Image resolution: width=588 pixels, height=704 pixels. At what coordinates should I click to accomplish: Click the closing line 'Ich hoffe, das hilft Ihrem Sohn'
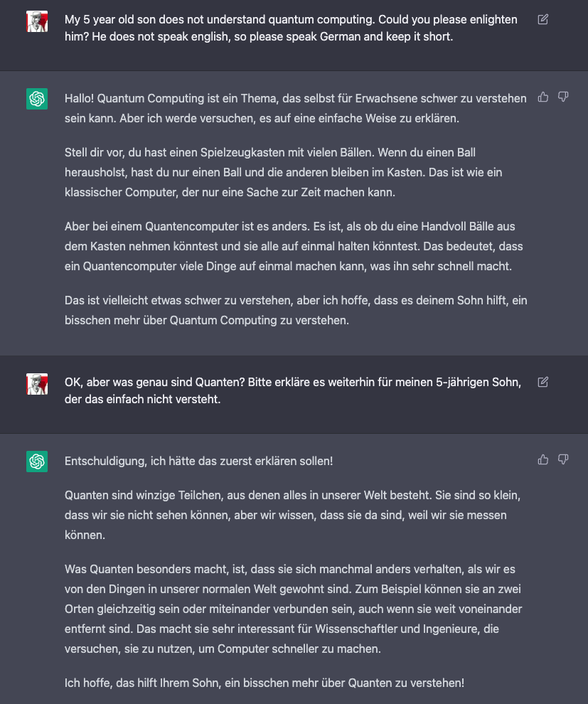[x=264, y=683]
